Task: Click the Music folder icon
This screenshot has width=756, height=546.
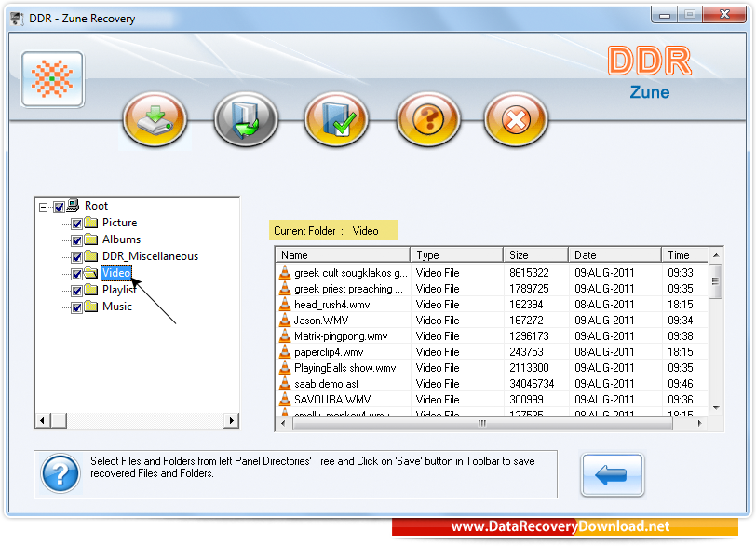Action: click(x=91, y=307)
